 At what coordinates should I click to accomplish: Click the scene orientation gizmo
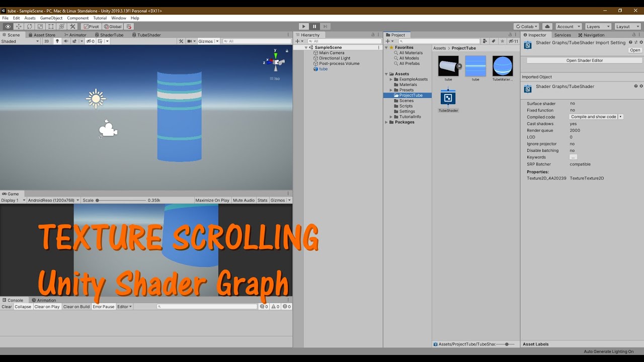pyautogui.click(x=275, y=61)
